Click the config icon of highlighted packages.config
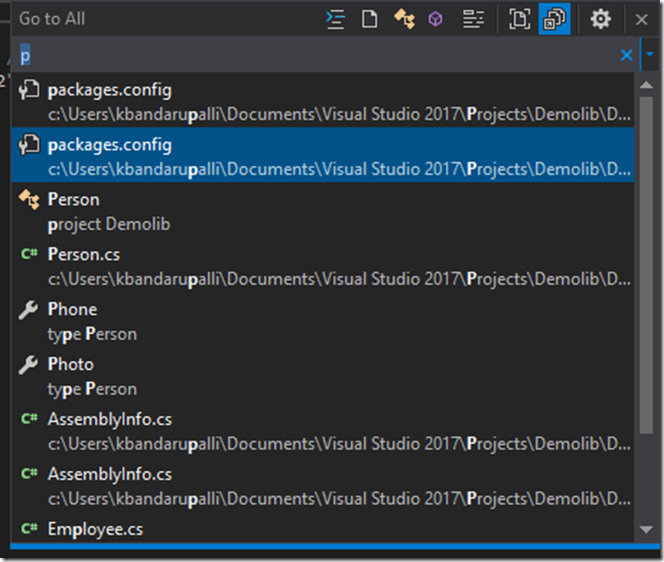Image resolution: width=664 pixels, height=562 pixels. coord(29,145)
